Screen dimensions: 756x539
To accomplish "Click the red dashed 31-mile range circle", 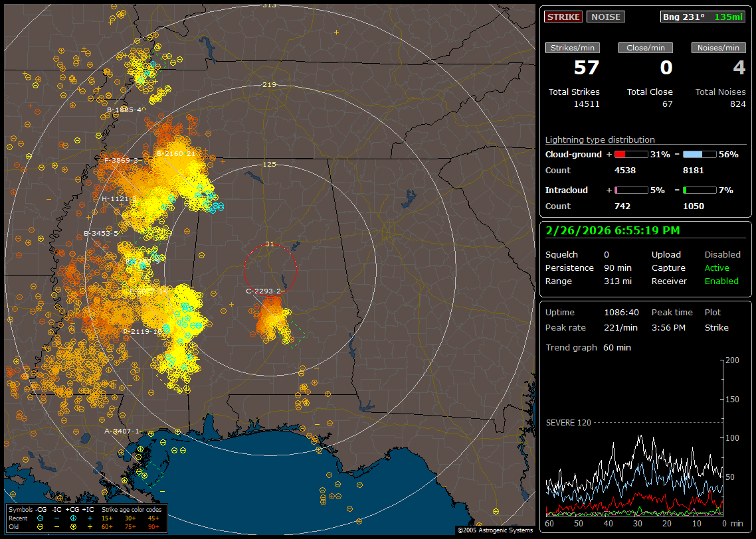I will [x=244, y=269].
